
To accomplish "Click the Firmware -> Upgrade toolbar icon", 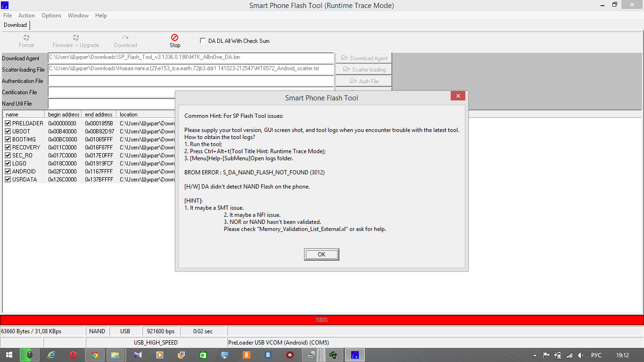I will tap(76, 38).
